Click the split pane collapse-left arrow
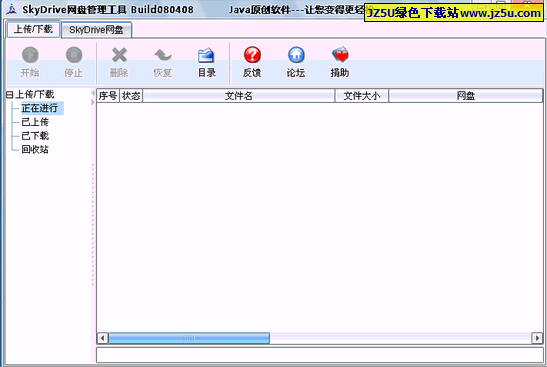The height and width of the screenshot is (367, 547). pos(93,93)
